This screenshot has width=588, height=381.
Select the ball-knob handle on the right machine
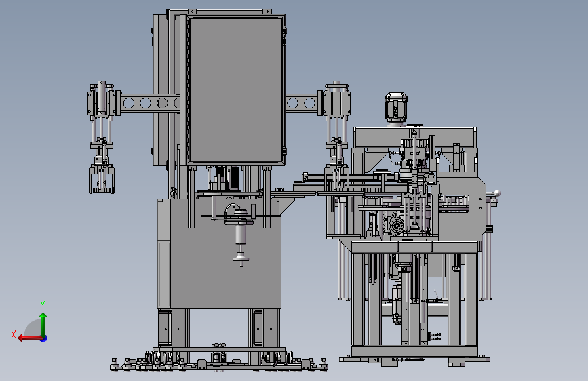coord(496,193)
